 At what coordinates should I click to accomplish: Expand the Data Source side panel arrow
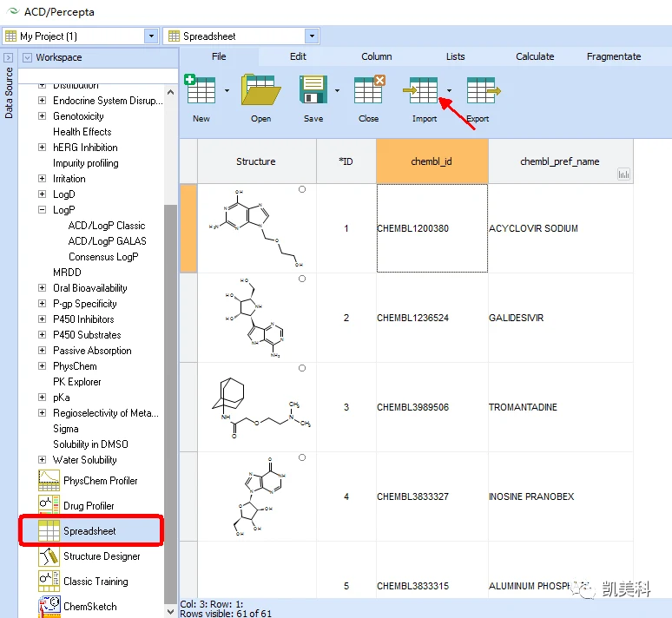pyautogui.click(x=8, y=57)
